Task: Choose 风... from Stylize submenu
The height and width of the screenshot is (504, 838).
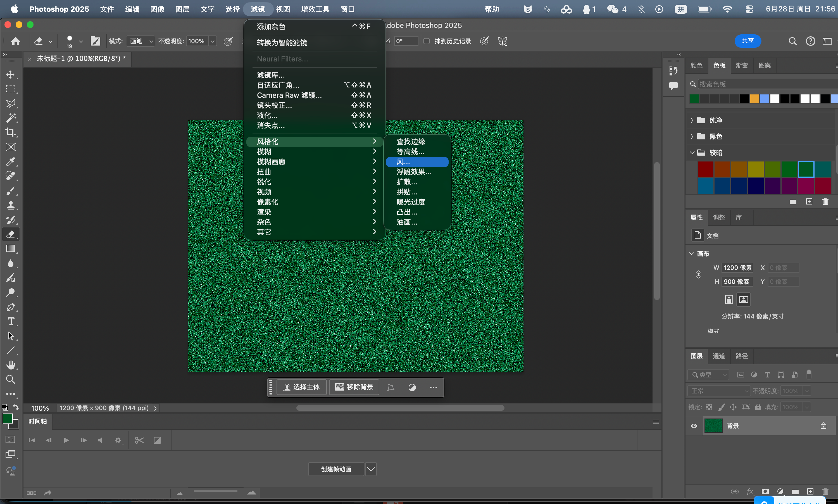Action: (417, 162)
